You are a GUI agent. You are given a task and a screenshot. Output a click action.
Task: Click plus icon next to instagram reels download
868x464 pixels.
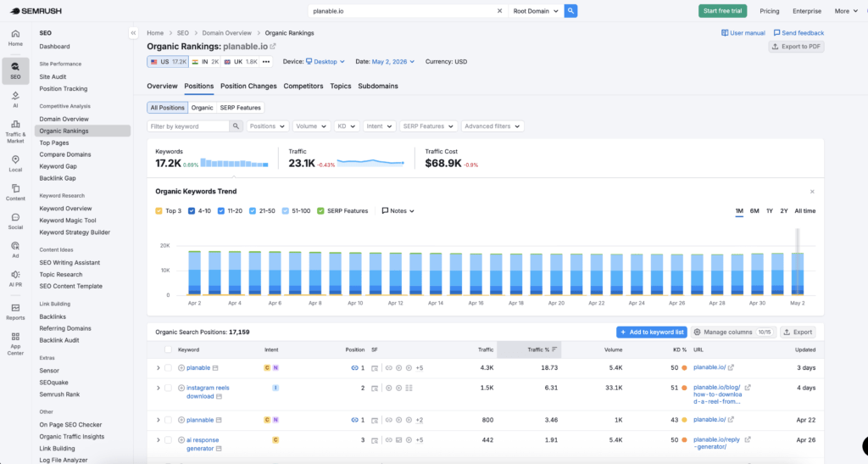[181, 388]
